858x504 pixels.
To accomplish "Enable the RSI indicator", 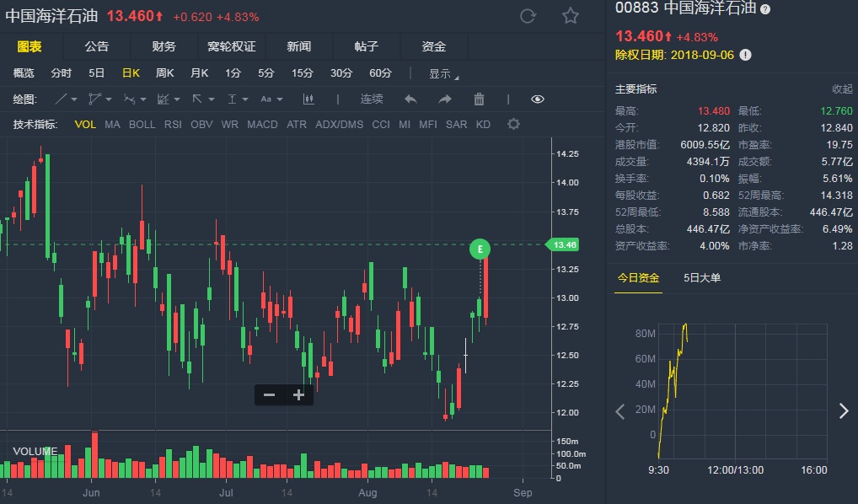I will (x=173, y=124).
